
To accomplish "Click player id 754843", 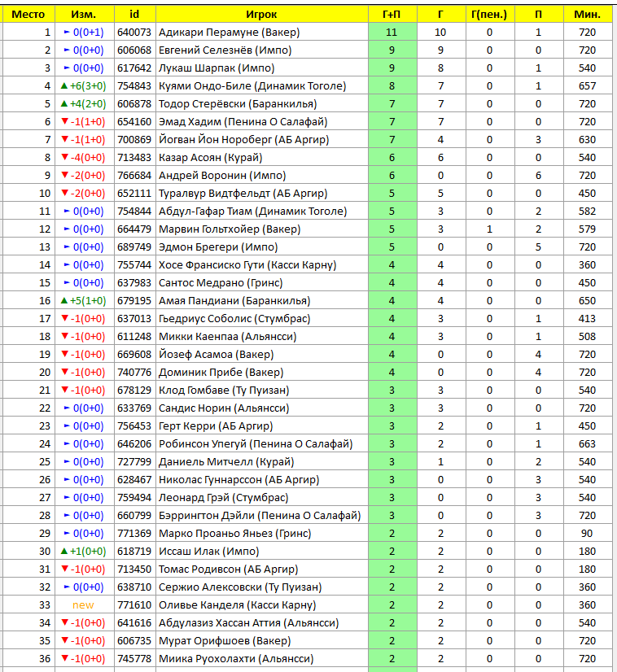I will [134, 85].
